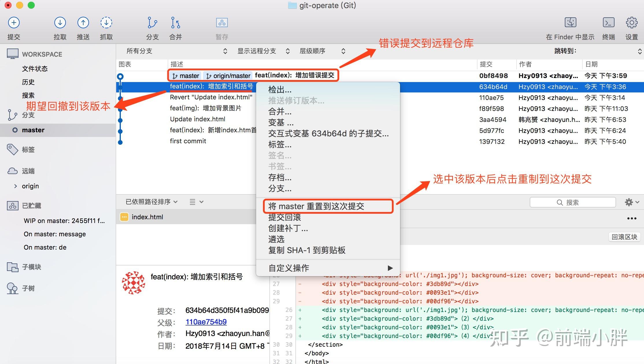The image size is (644, 364).
Task: Click the 拉取 (Pull) toolbar icon
Action: click(x=60, y=27)
